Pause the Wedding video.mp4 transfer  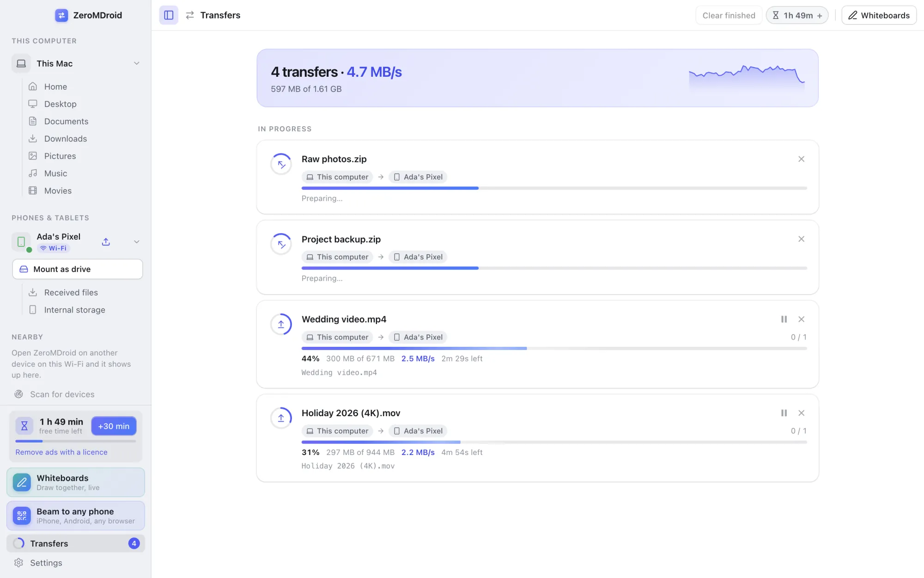[x=784, y=319]
